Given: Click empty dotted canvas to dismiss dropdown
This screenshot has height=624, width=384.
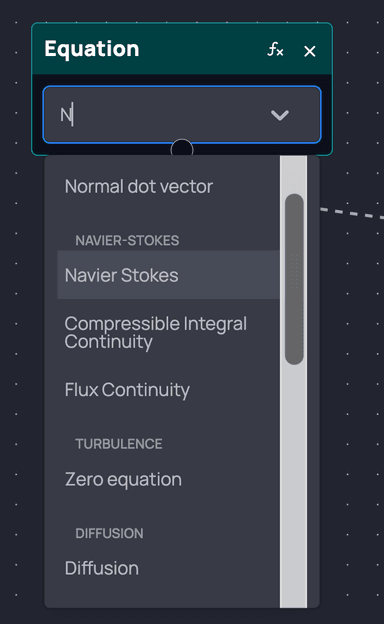Looking at the screenshot, I should [x=354, y=398].
